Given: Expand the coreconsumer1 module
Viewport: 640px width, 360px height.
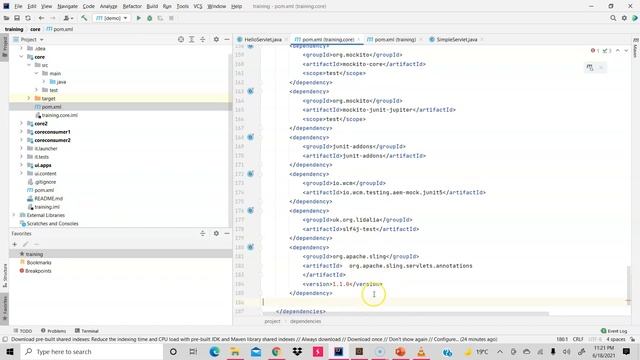Looking at the screenshot, I should 21,132.
